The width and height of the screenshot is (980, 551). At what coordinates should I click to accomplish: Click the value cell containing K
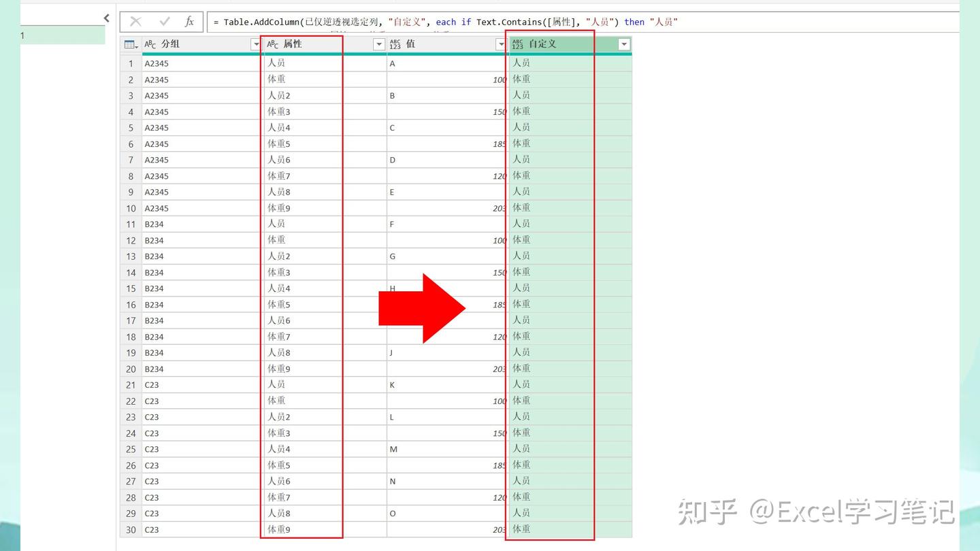tap(447, 385)
